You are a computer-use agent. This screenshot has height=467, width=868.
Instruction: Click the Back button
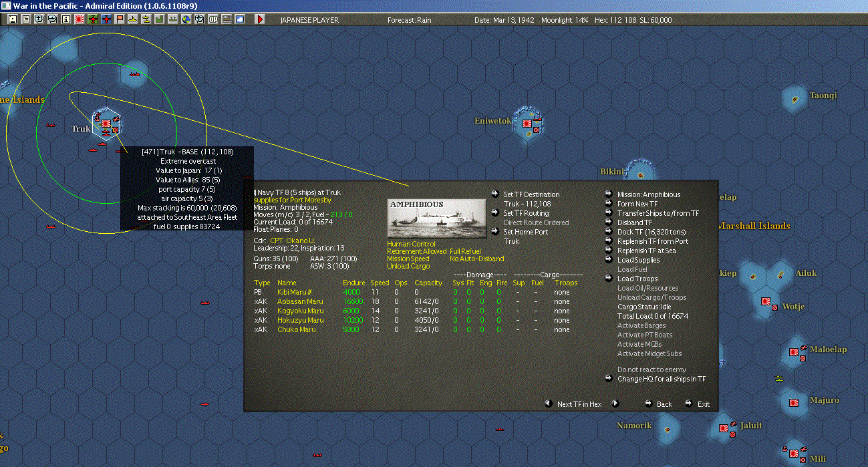tap(664, 404)
